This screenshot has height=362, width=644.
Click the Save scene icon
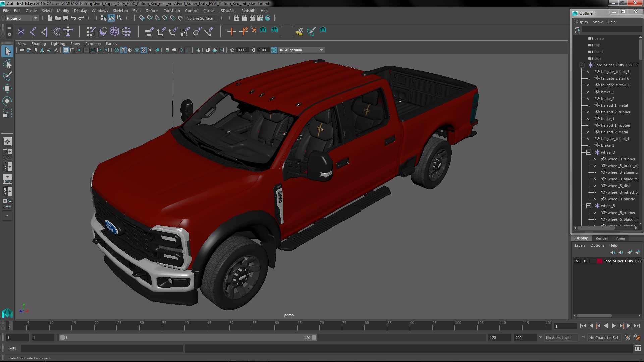pos(65,18)
